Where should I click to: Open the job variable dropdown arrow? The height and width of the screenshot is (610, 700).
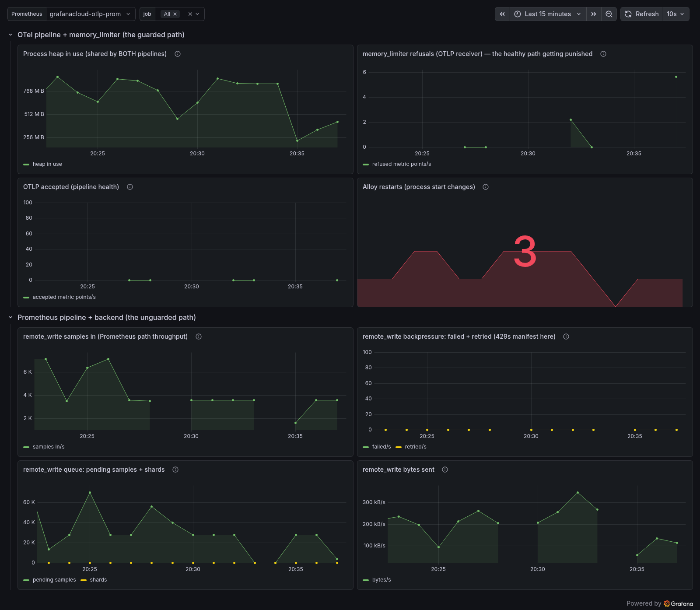pos(197,14)
